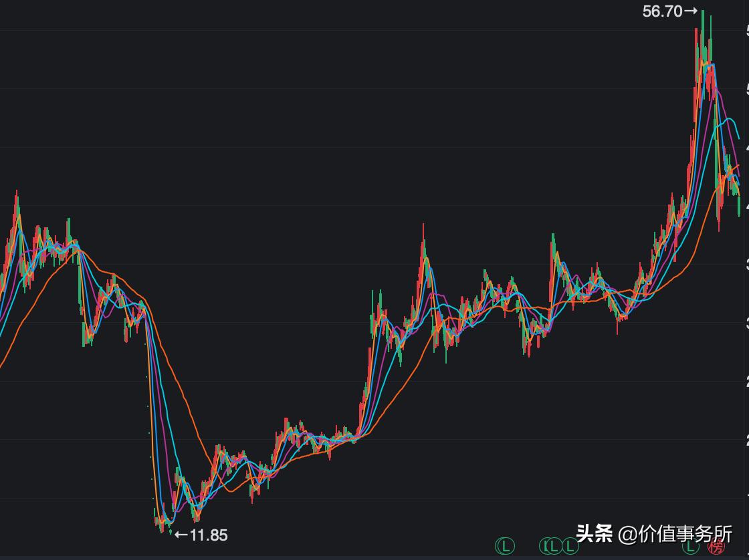
Task: Click the left badge in the overlapping L pair
Action: [x=548, y=546]
